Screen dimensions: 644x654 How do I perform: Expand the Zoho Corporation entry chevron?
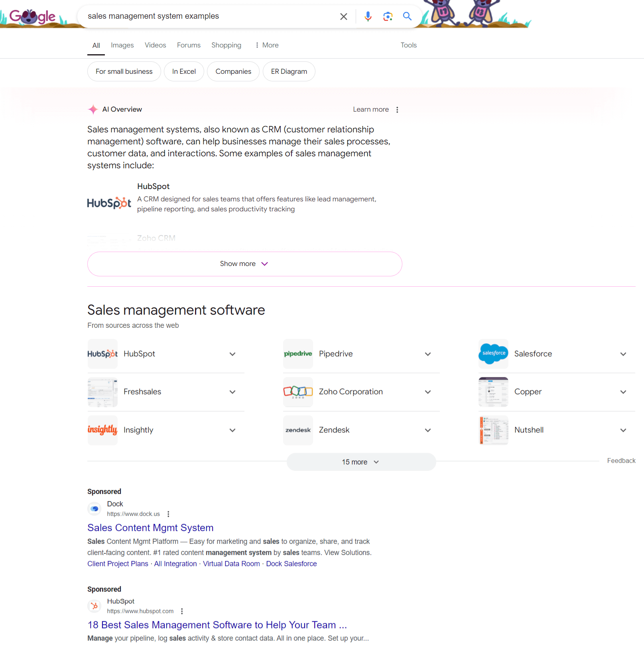428,392
